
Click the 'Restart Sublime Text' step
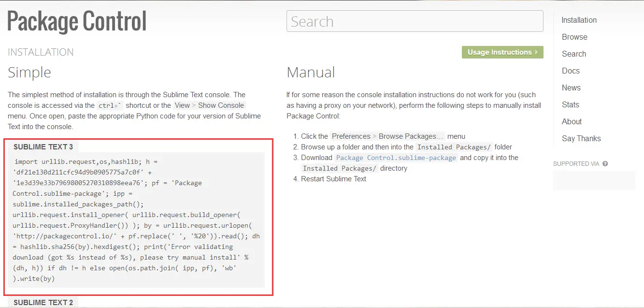tap(333, 179)
